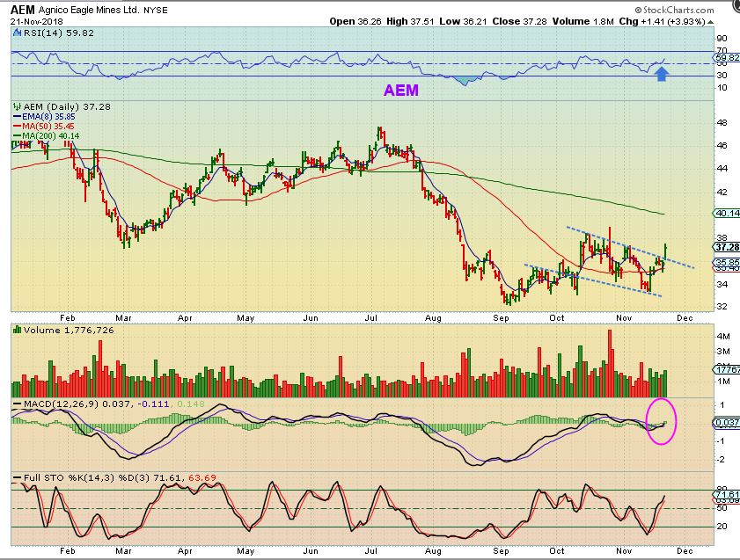The width and height of the screenshot is (740, 560).
Task: Click the High 37.51 value
Action: tap(410, 21)
